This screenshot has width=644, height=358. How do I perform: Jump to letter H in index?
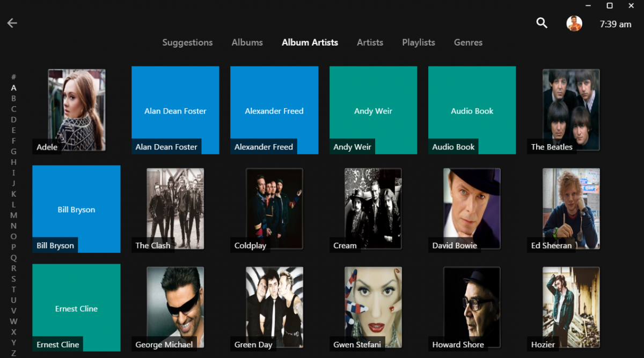(x=14, y=162)
